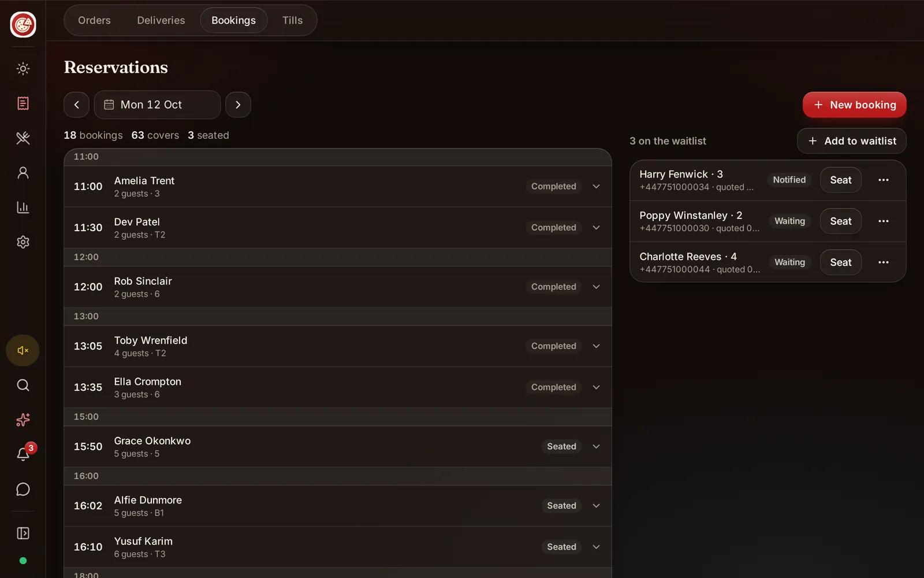Select the Bookings tab
Viewport: 924px width, 578px height.
(233, 20)
